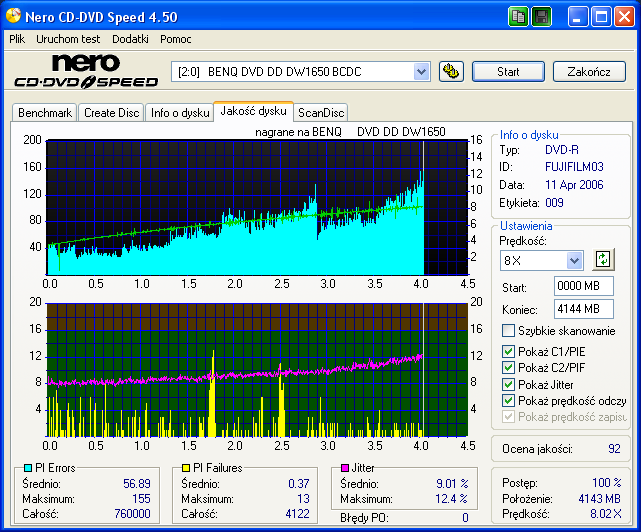Image resolution: width=641 pixels, height=532 pixels.
Task: Switch to the Benchmark tab
Action: (45, 113)
